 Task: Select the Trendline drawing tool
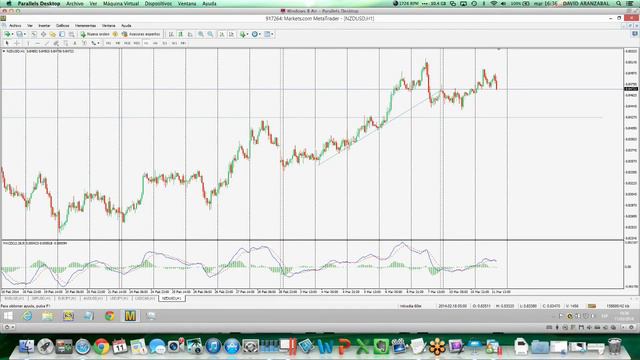(47, 43)
